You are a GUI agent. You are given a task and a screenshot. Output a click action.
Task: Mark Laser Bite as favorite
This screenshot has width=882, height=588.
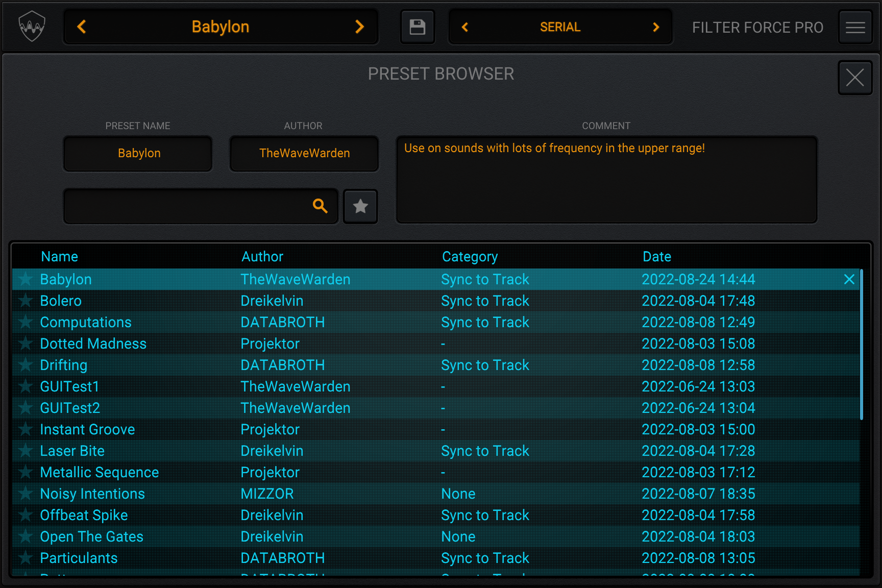(26, 451)
